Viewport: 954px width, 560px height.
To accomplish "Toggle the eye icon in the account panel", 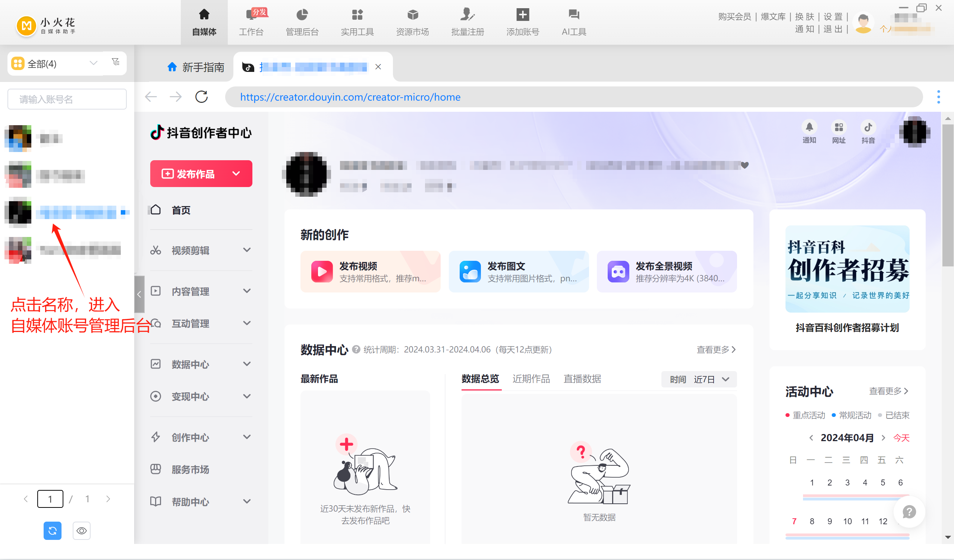I will click(81, 531).
